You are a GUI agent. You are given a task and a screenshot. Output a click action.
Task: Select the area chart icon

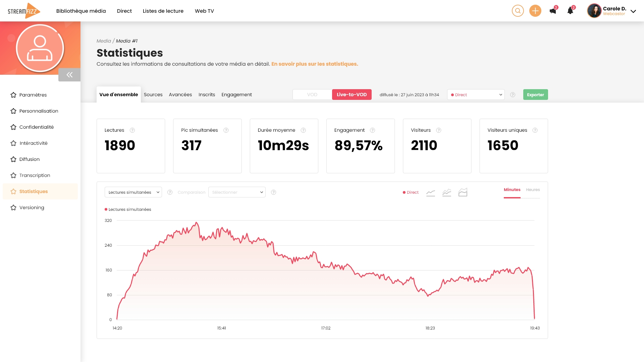[x=463, y=192]
